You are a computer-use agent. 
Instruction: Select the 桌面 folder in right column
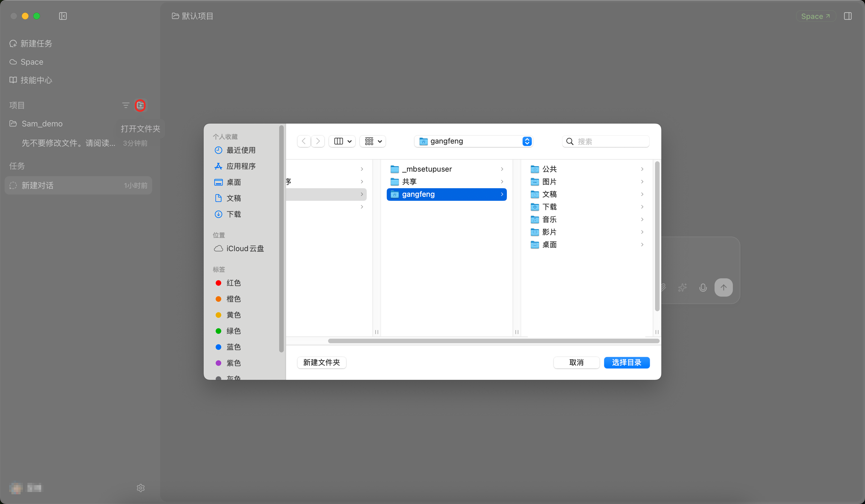(587, 245)
